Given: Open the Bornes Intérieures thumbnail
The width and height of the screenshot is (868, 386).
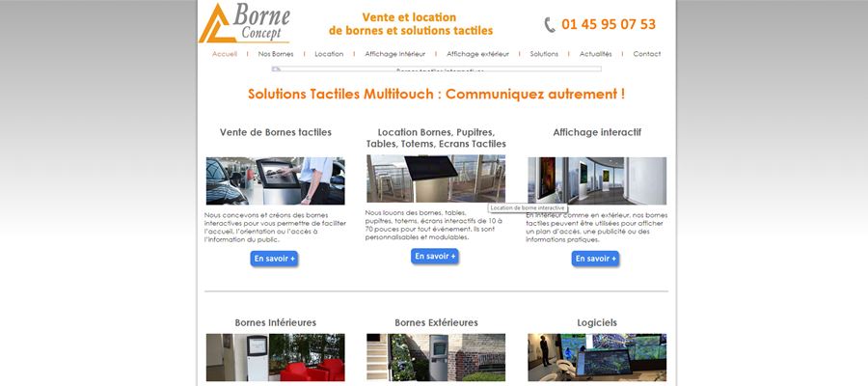Looking at the screenshot, I should [276, 357].
